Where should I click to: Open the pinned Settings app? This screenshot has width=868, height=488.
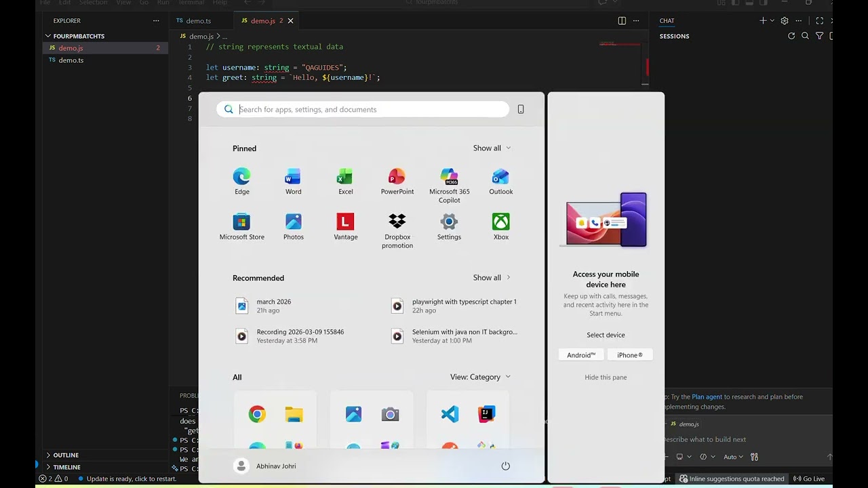[x=449, y=226]
